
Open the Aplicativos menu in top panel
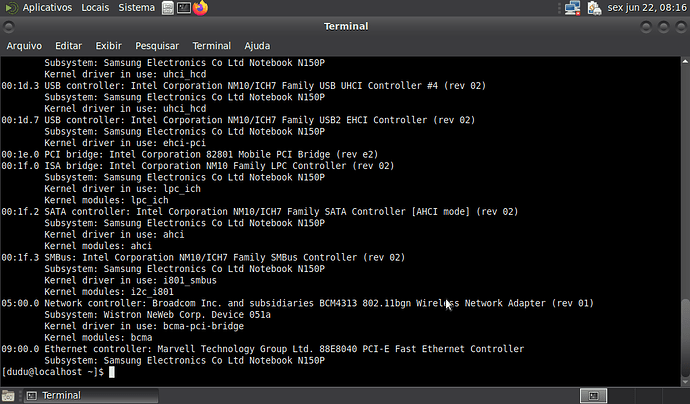pyautogui.click(x=46, y=8)
